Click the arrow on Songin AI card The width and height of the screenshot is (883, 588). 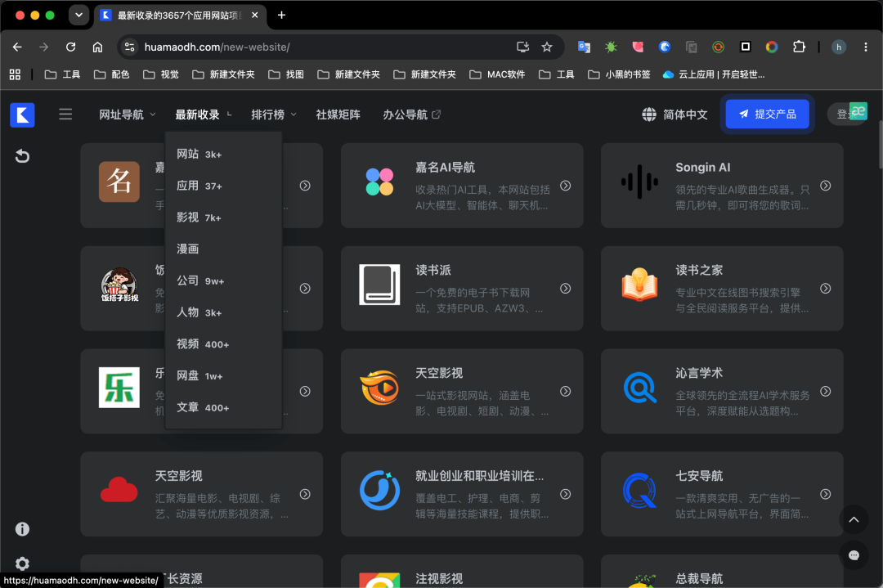click(x=826, y=186)
